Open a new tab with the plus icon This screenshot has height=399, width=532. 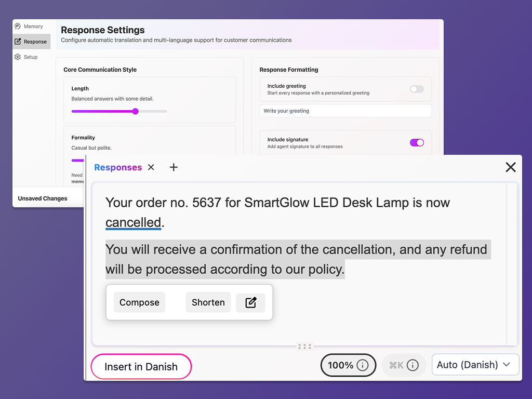tap(174, 167)
